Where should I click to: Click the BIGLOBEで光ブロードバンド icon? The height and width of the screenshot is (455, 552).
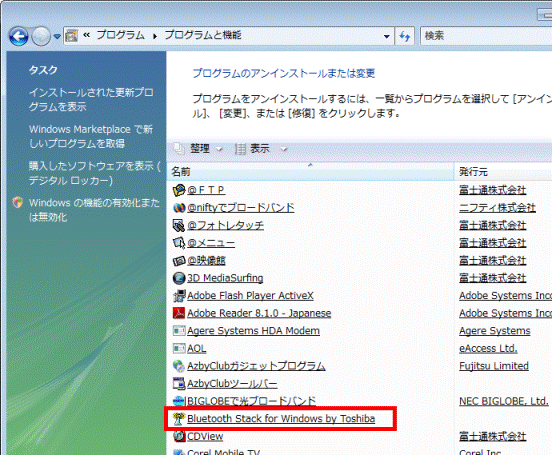[179, 401]
